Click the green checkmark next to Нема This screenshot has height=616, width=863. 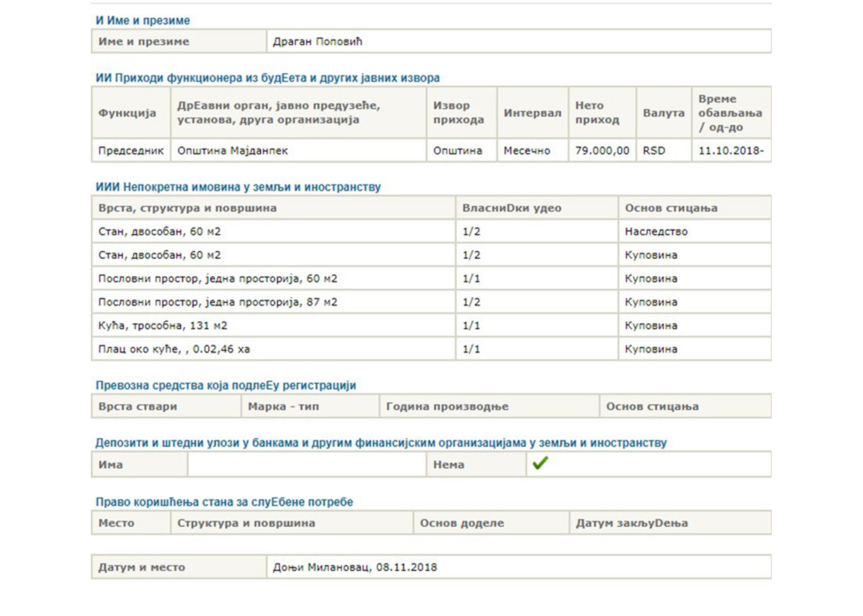click(x=540, y=463)
